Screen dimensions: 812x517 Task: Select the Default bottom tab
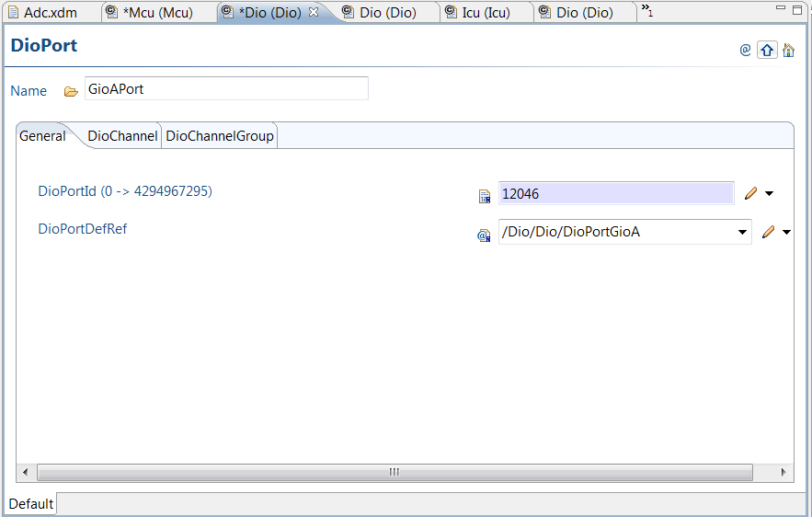coord(31,503)
